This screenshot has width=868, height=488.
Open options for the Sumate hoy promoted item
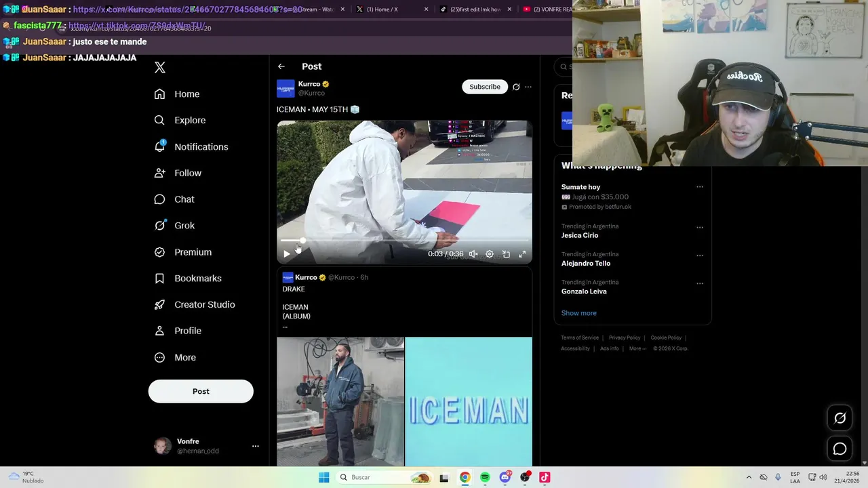point(700,187)
